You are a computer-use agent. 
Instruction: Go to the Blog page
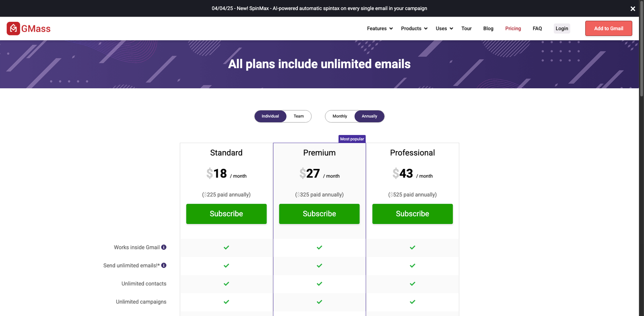coord(488,29)
